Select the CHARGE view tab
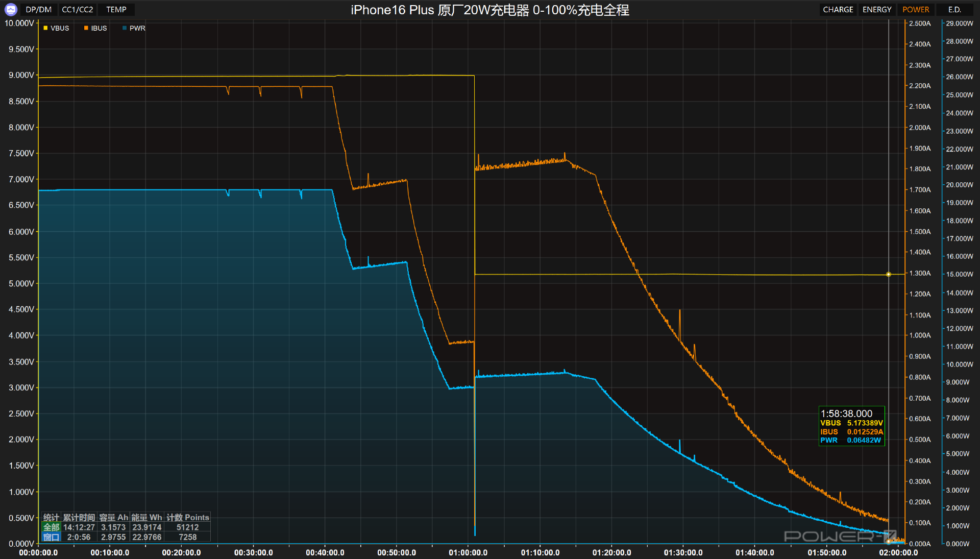Screen dimensions: 980x559 point(838,10)
